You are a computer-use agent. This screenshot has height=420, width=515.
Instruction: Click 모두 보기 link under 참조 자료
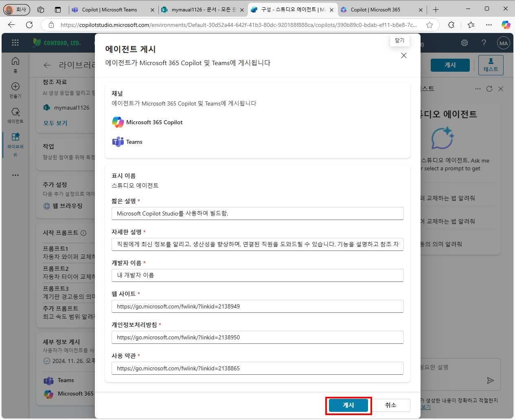(55, 123)
